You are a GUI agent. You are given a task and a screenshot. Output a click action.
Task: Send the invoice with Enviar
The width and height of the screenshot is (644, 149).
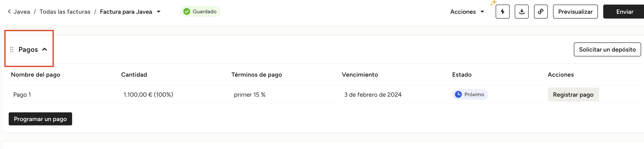click(x=624, y=12)
